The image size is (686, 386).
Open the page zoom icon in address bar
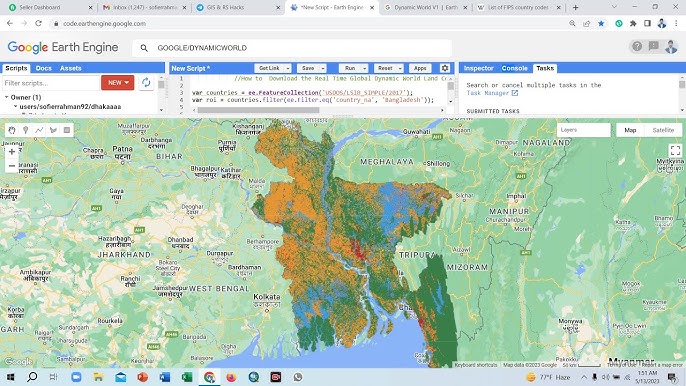572,24
